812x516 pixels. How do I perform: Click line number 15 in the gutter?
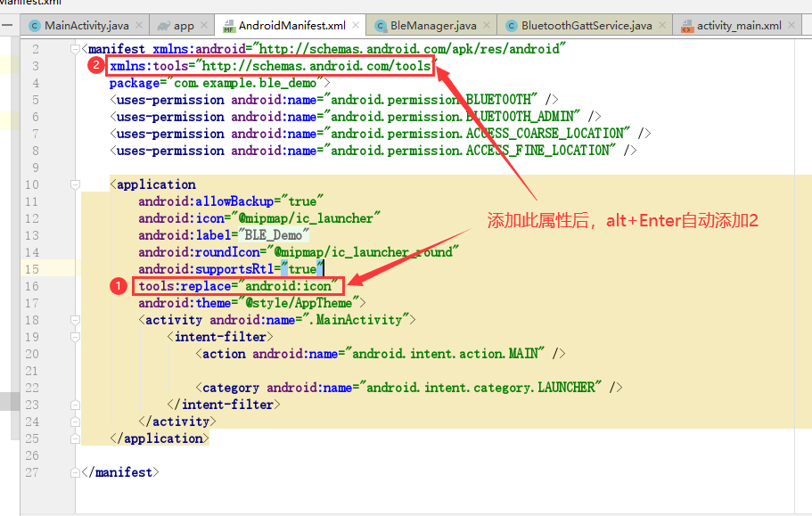click(31, 267)
